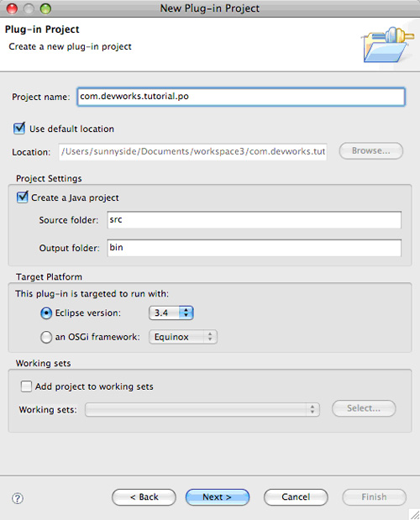The width and height of the screenshot is (420, 520).
Task: Open the Equinox framework dropdown
Action: [183, 337]
